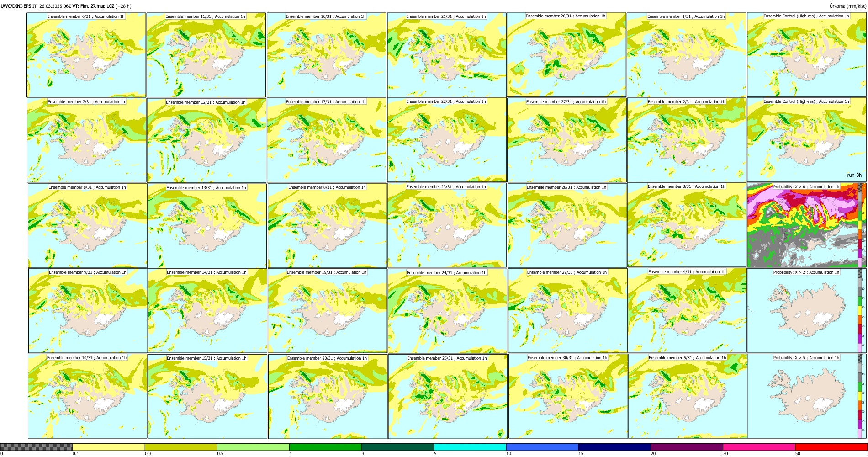Pick the green 1–3 legend swatch
The image size is (868, 457).
[x=325, y=447]
